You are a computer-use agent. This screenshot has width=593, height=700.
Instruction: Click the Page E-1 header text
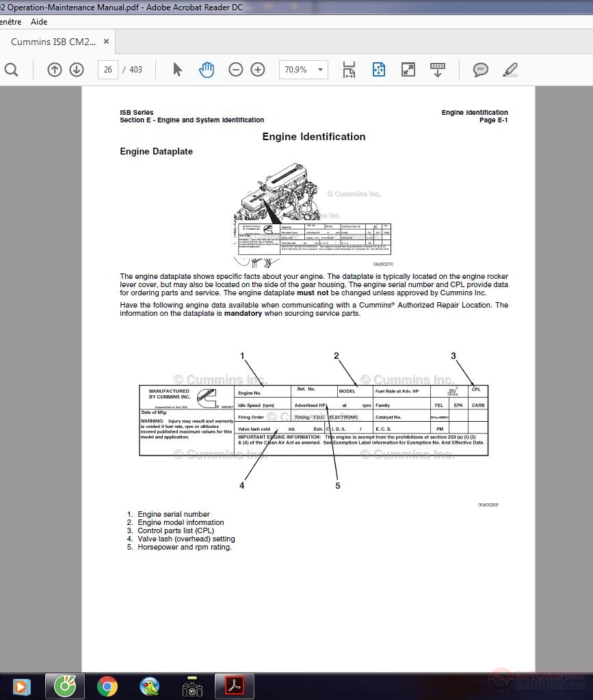tap(493, 120)
